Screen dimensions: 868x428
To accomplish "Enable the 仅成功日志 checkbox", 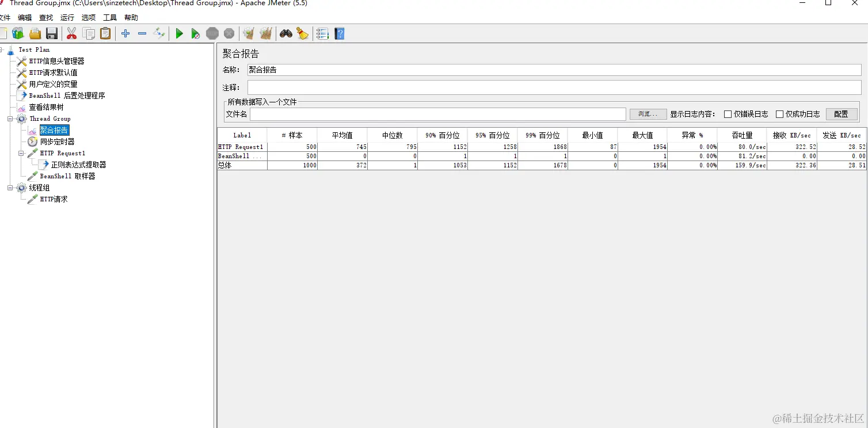I will point(779,114).
